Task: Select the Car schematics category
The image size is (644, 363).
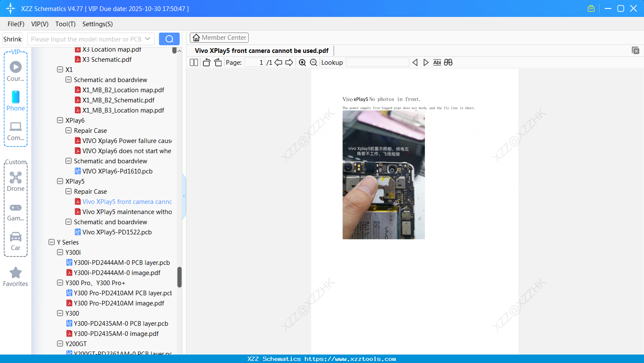Action: pyautogui.click(x=15, y=240)
